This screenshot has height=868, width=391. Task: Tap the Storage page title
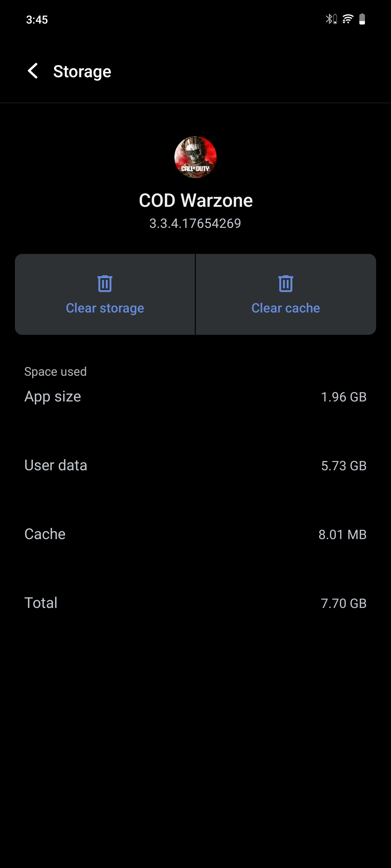(x=82, y=71)
